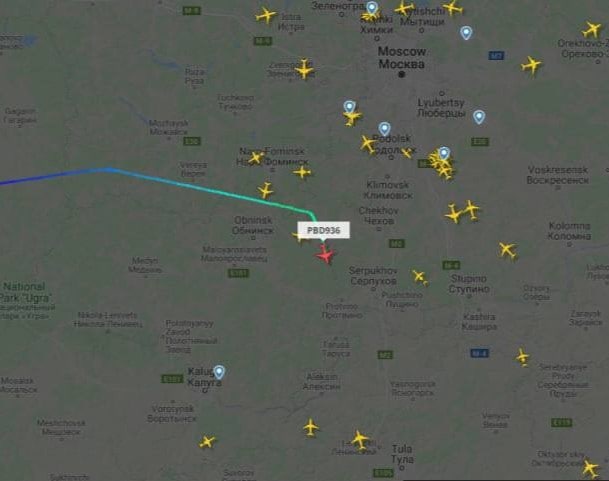Select the plane near Oktyabrsky

click(590, 468)
